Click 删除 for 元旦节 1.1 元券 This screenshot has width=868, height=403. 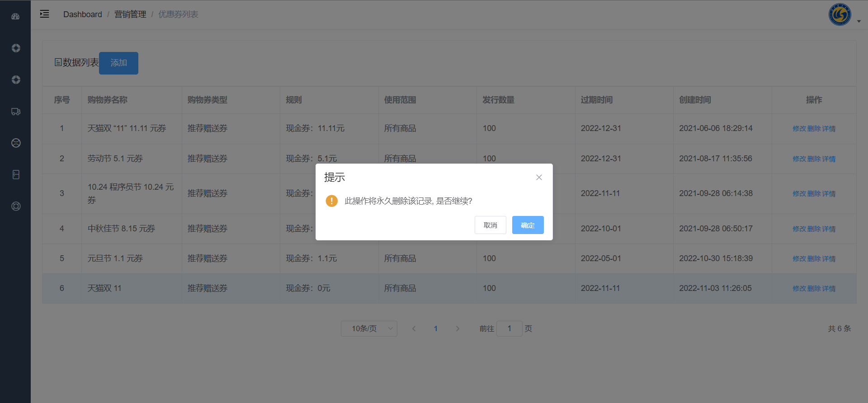tap(814, 259)
